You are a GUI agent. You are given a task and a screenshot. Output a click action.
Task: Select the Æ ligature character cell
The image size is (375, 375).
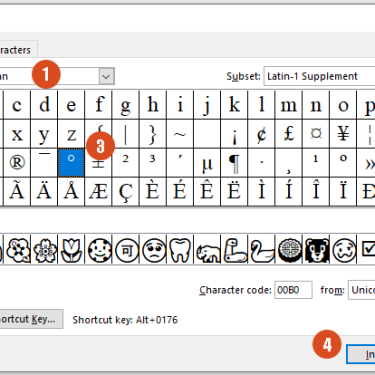(98, 192)
